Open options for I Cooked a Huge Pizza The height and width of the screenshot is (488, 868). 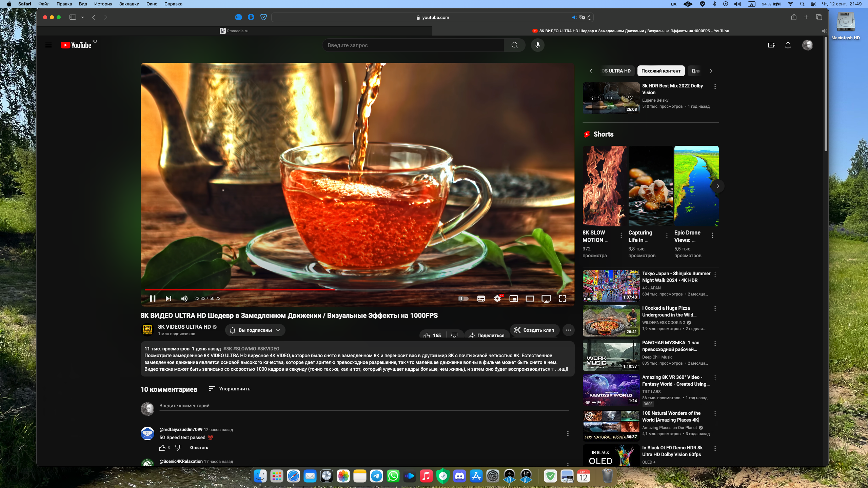coord(715,309)
